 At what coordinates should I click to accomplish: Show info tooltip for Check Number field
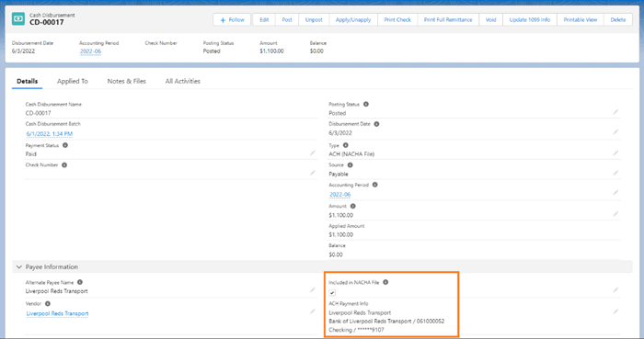point(64,164)
